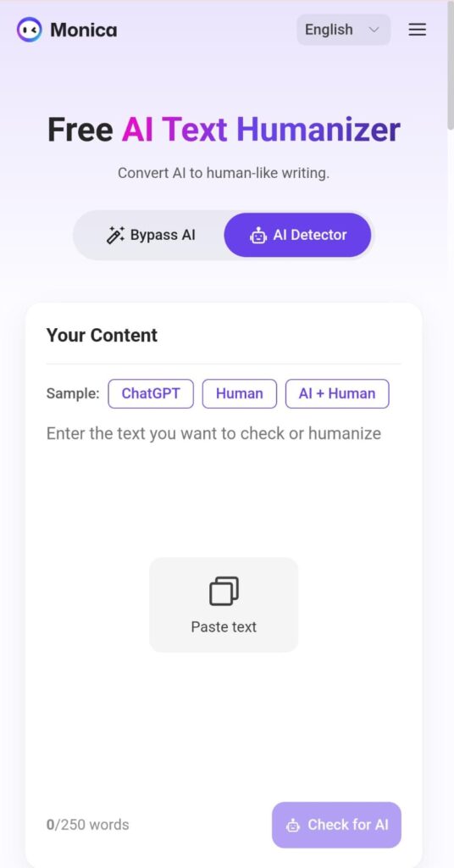Click the 0/250 words counter
Viewport: 454px width, 868px height.
[87, 825]
